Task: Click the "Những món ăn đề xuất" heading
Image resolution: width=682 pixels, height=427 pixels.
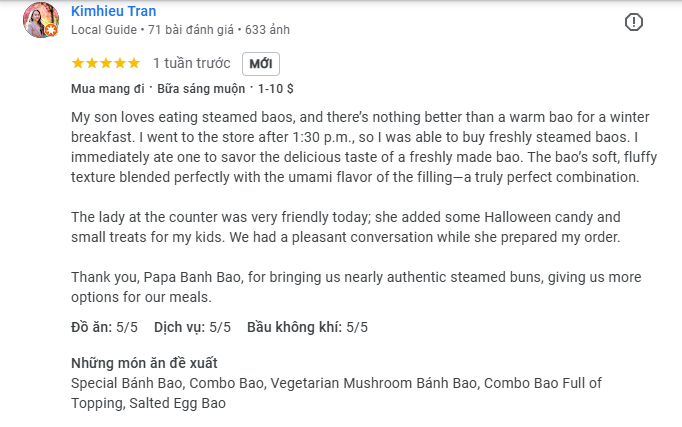Action: coord(144,362)
